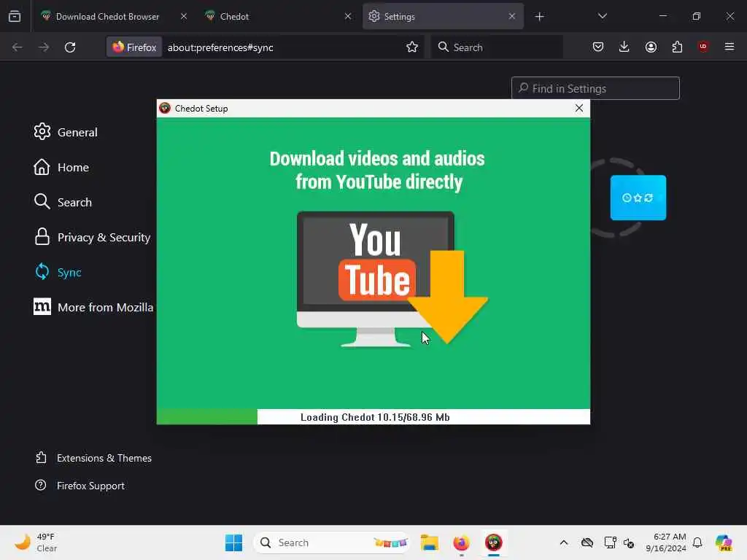Click the Firefox identity box in address bar
747x560 pixels.
pos(134,47)
